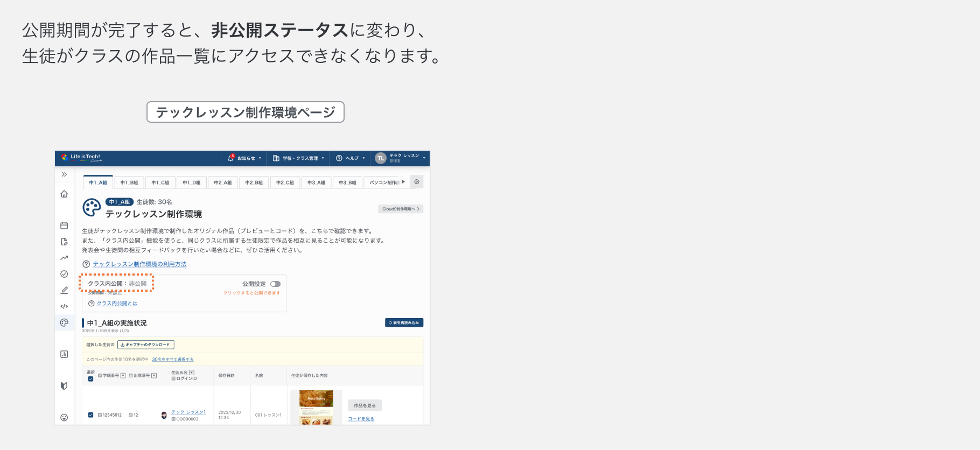This screenshot has width=980, height=450.
Task: Switch to the 中2_A組 tab
Action: (223, 182)
